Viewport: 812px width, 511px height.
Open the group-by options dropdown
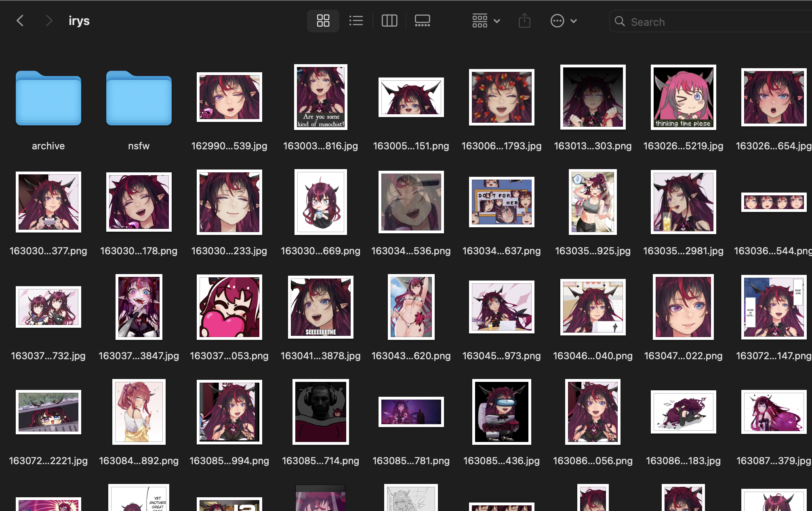click(x=480, y=21)
